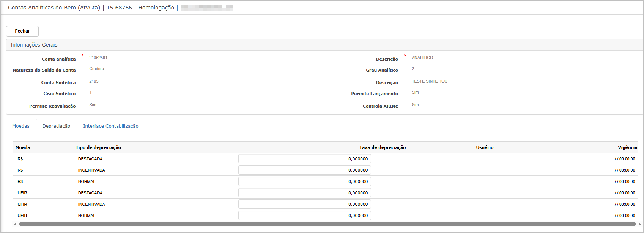This screenshot has height=233, width=644.
Task: Click the Vigência column header
Action: [627, 147]
